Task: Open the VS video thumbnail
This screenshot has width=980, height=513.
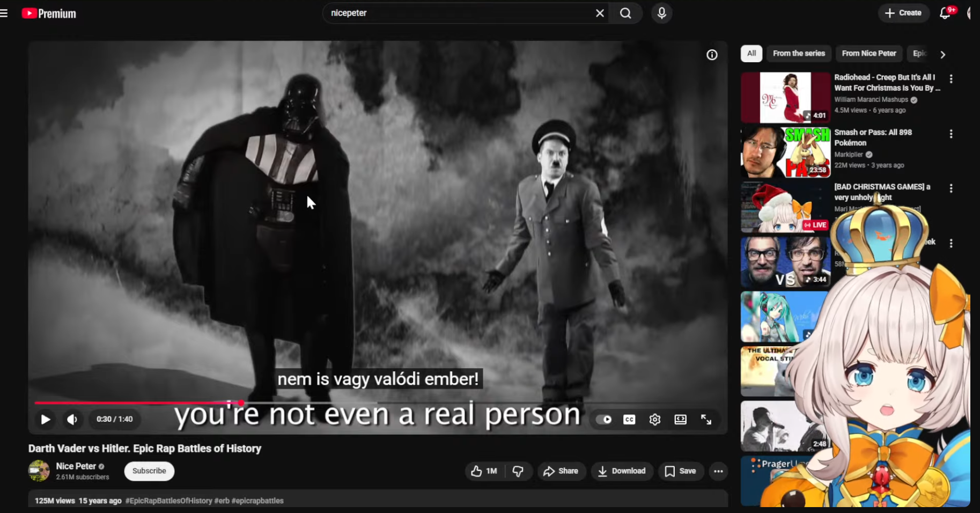Action: pos(785,262)
